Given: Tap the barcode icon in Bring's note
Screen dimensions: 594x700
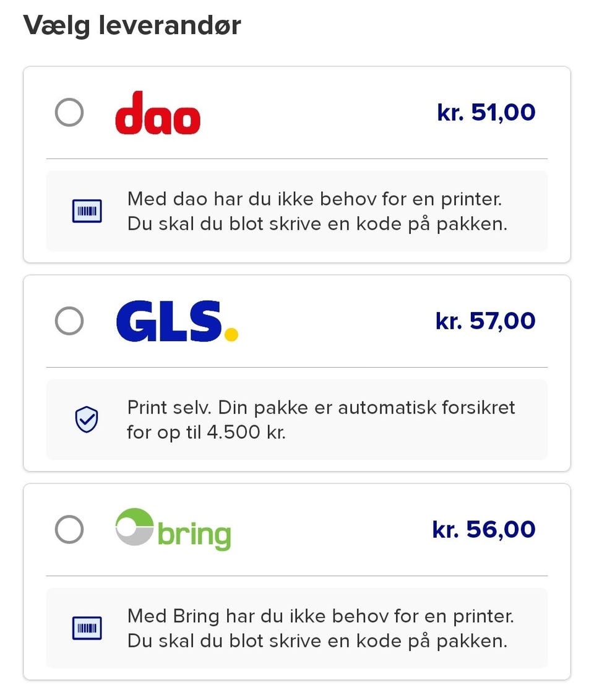Looking at the screenshot, I should (87, 628).
